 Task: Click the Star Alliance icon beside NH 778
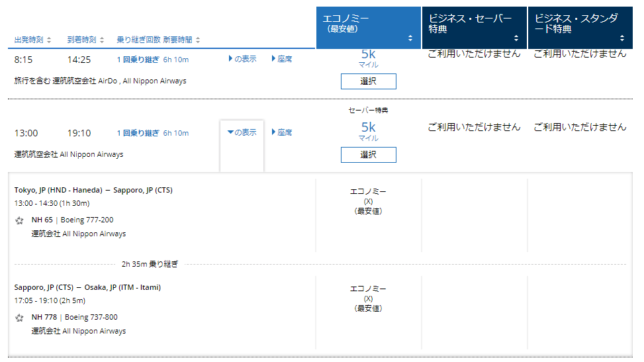coord(20,318)
